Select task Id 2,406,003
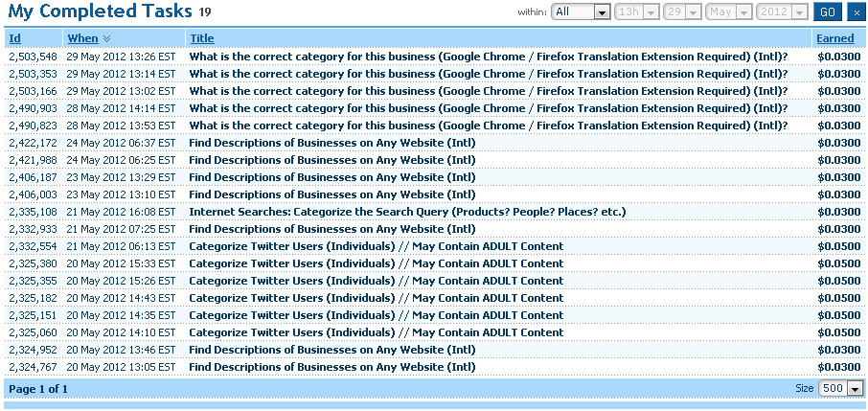The image size is (868, 411). tap(33, 194)
